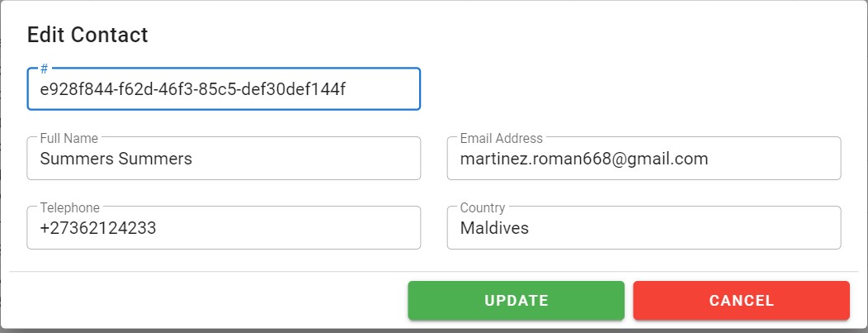Click the 'Telephone' field label
The height and width of the screenshot is (333, 868).
[69, 208]
